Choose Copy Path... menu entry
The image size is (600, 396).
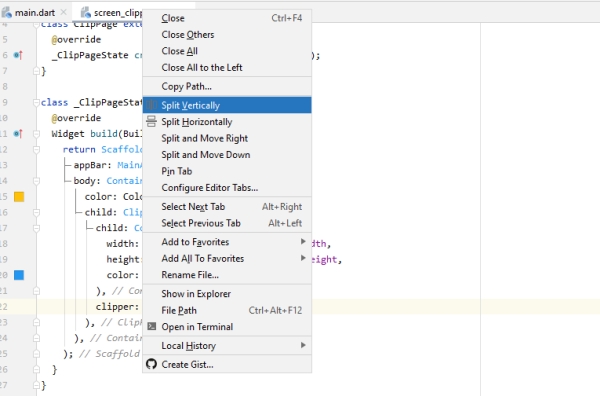227,86
